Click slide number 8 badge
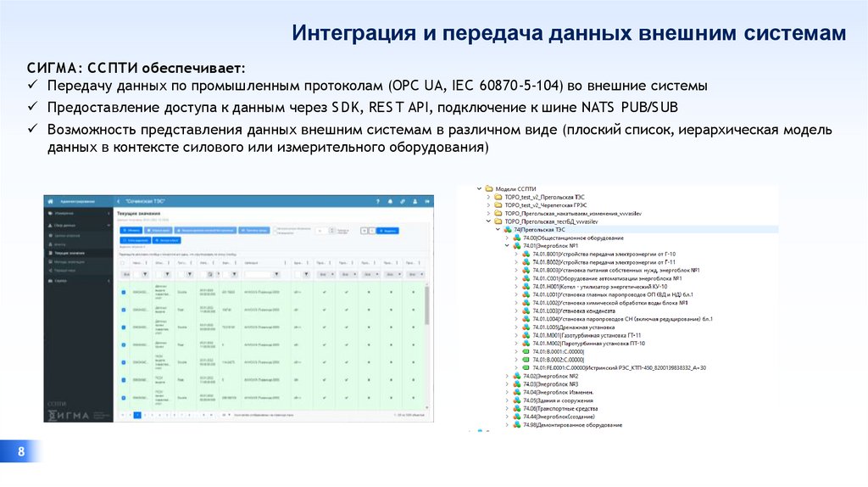The width and height of the screenshot is (868, 487). tap(21, 451)
